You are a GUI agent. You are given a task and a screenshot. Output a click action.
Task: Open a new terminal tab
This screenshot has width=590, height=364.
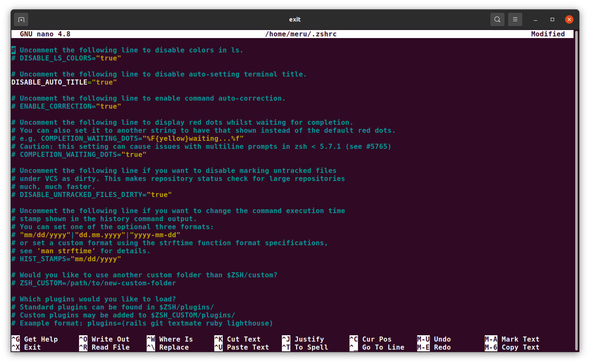click(21, 19)
